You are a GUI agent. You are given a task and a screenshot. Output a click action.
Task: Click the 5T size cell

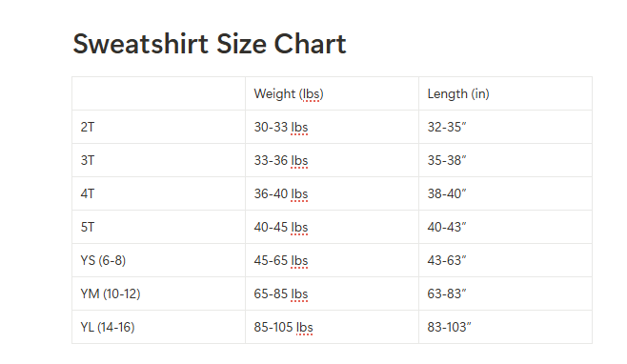[x=158, y=227]
